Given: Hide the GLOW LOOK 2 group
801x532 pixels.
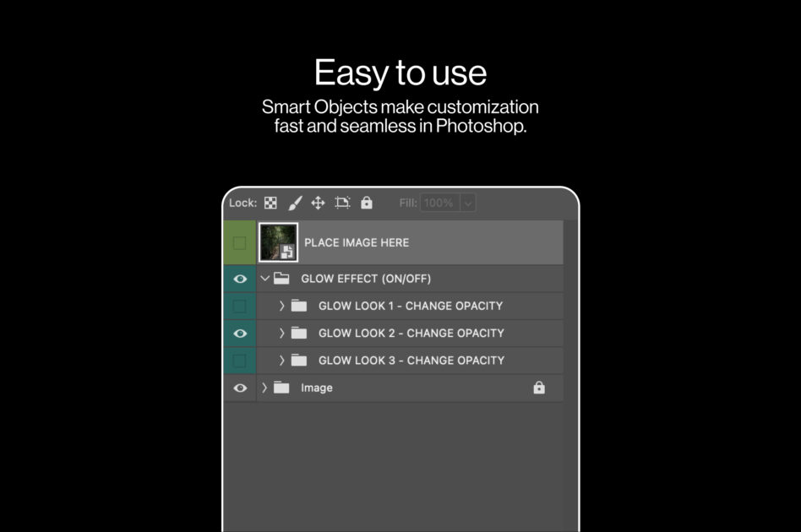Looking at the screenshot, I should click(x=240, y=334).
